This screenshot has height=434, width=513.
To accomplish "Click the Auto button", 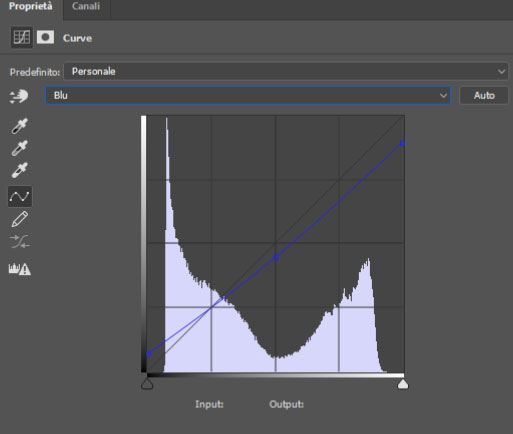I will click(x=484, y=96).
